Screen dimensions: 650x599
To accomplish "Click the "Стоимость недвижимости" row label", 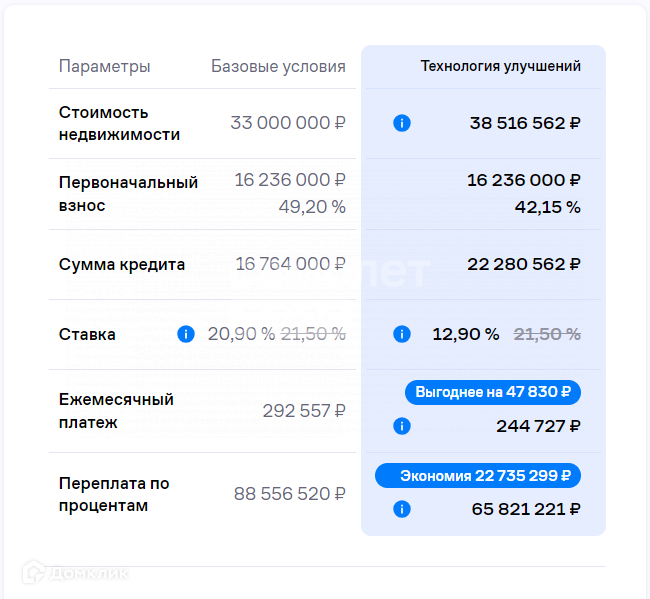I will [119, 123].
